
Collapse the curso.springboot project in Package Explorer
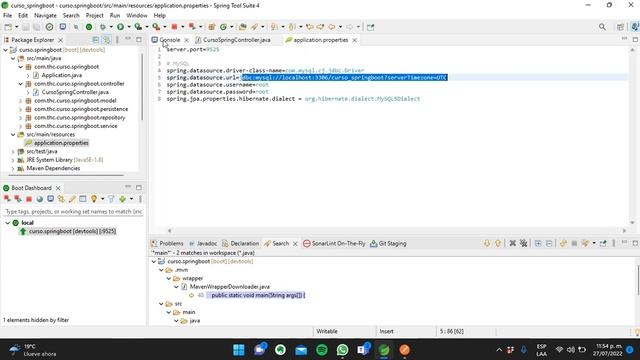coord(5,50)
